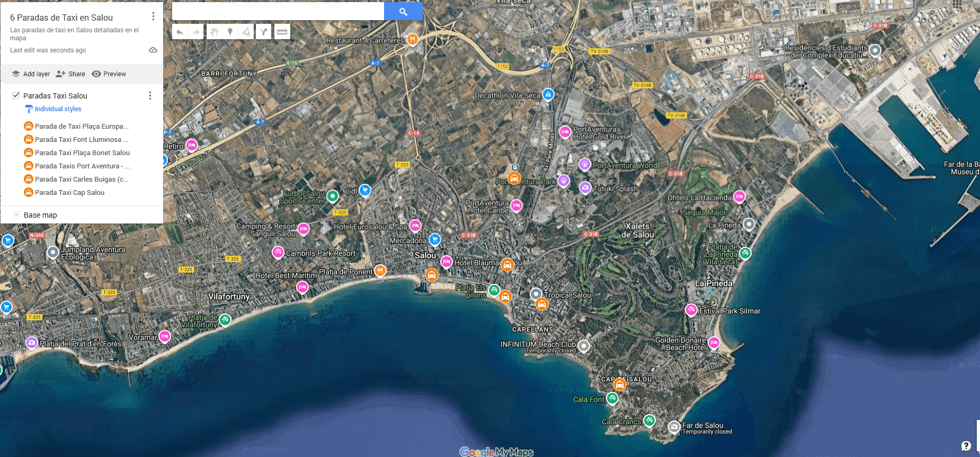
Task: Click orange taxi marker at Cap Salou
Action: (x=619, y=384)
